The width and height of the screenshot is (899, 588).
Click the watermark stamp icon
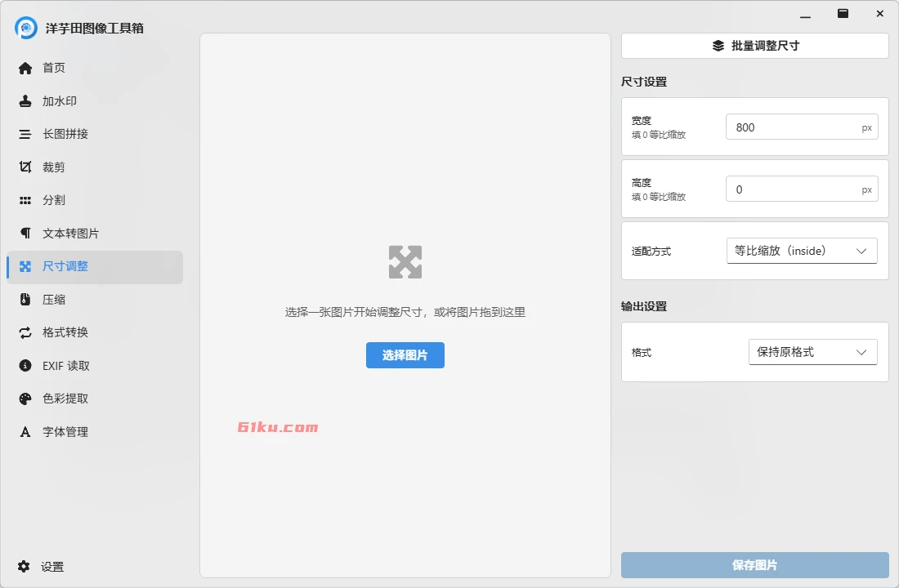[25, 101]
